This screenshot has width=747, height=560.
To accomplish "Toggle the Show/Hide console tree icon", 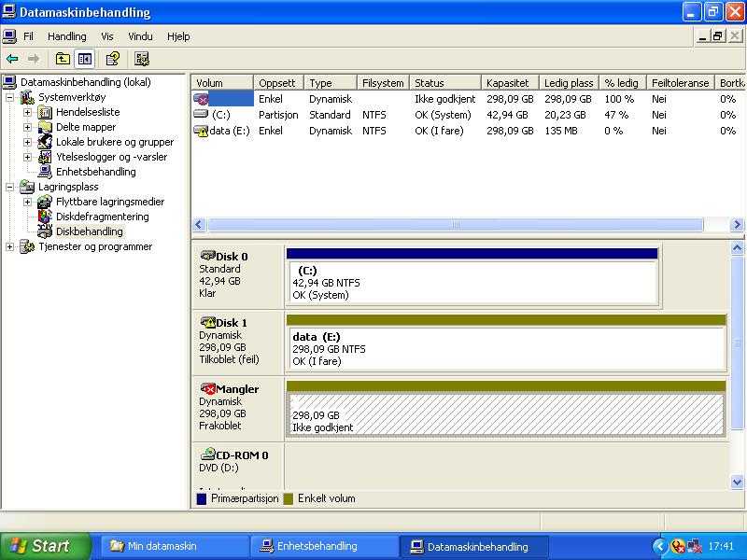I will 85,59.
